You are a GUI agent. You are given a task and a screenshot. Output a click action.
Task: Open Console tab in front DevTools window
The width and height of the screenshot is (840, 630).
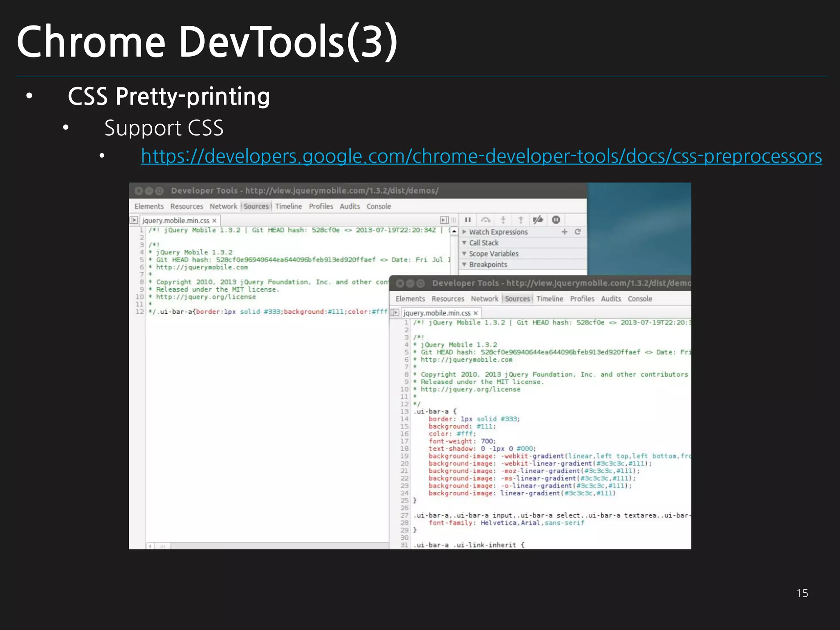pyautogui.click(x=640, y=299)
